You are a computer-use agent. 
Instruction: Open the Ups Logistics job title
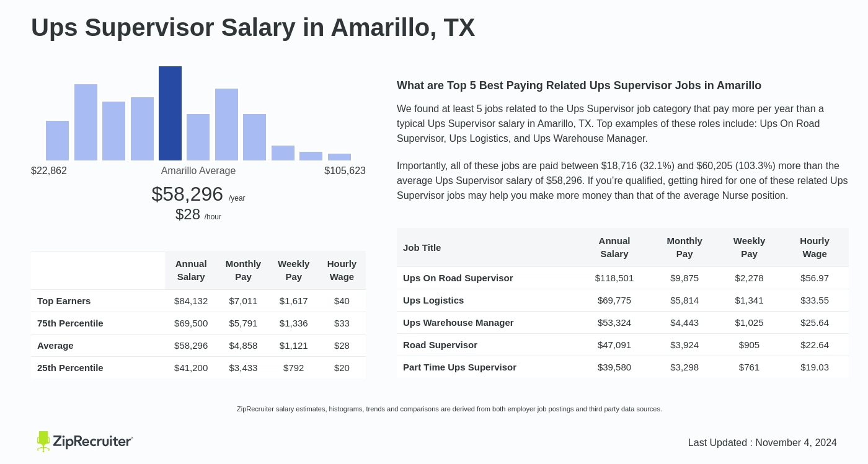click(433, 300)
